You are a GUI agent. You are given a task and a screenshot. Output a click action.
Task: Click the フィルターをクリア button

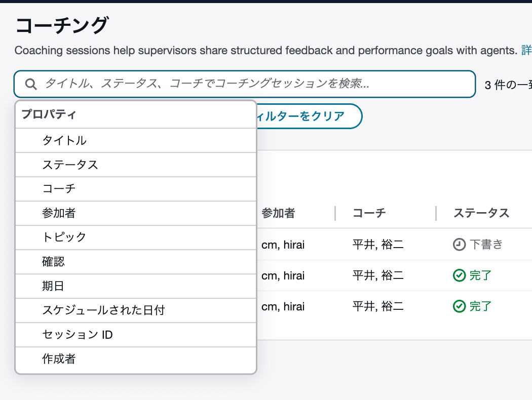(310, 116)
